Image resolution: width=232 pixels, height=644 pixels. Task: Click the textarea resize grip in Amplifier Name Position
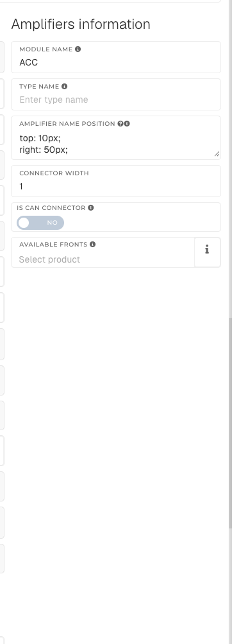point(217,154)
